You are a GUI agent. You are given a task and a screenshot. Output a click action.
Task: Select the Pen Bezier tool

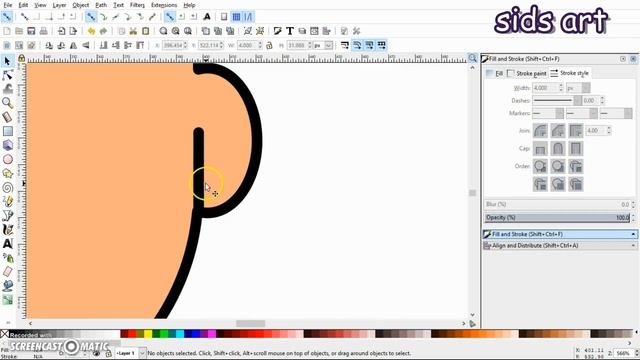click(x=7, y=216)
